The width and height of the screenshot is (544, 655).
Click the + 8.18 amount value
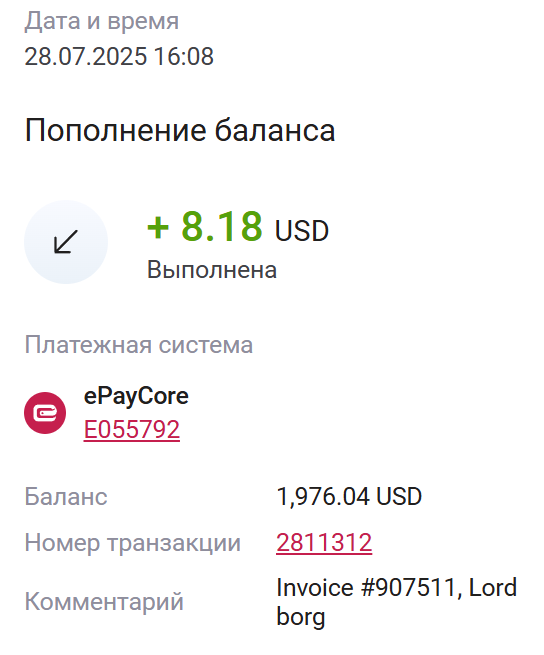click(205, 226)
